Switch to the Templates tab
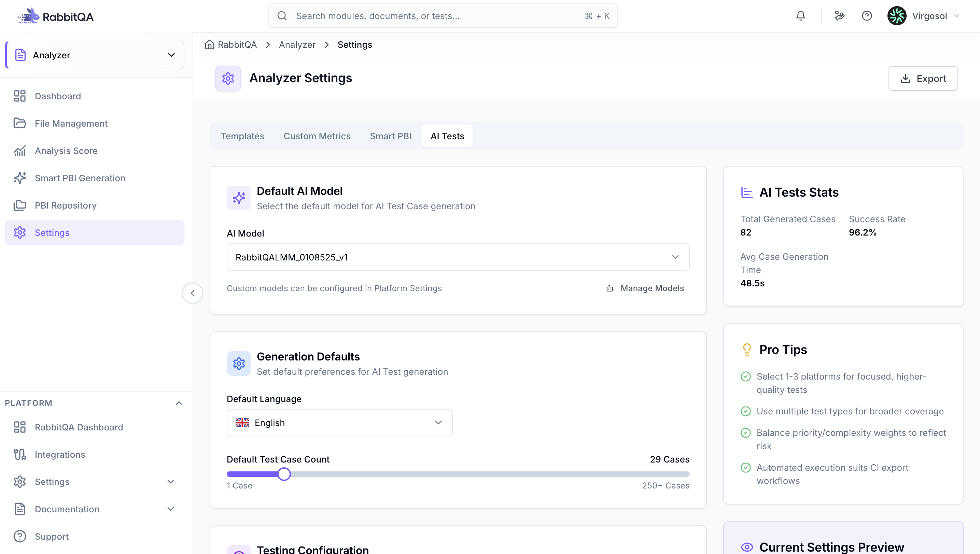This screenshot has height=554, width=980. (x=242, y=136)
